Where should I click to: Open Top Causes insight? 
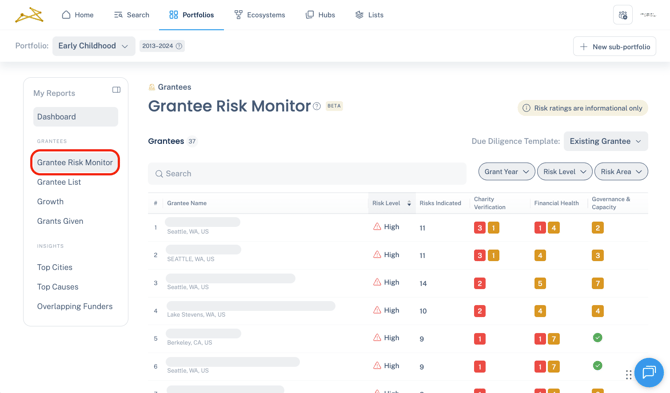coord(58,287)
